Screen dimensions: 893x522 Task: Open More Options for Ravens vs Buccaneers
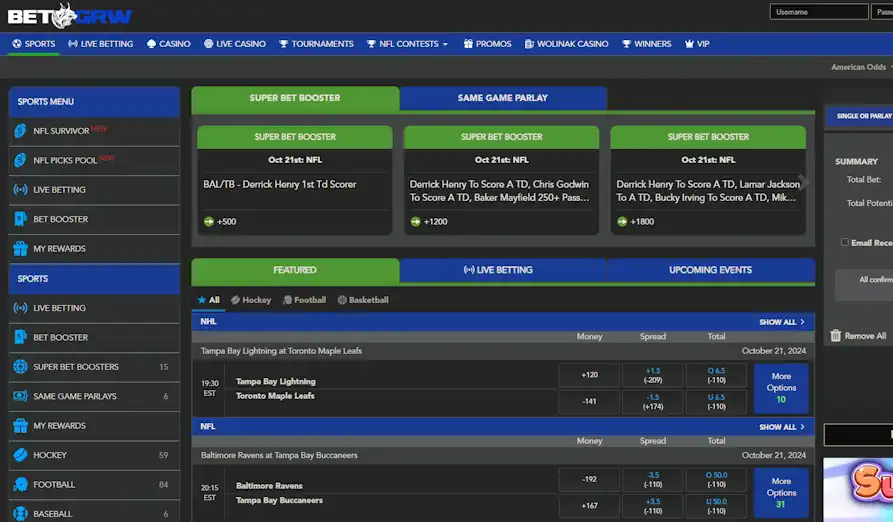(781, 493)
